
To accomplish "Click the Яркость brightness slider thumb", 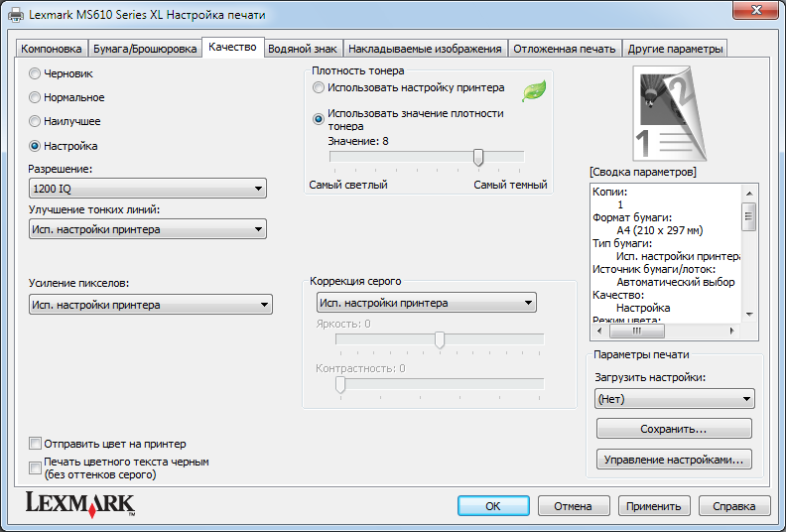I will pyautogui.click(x=440, y=340).
